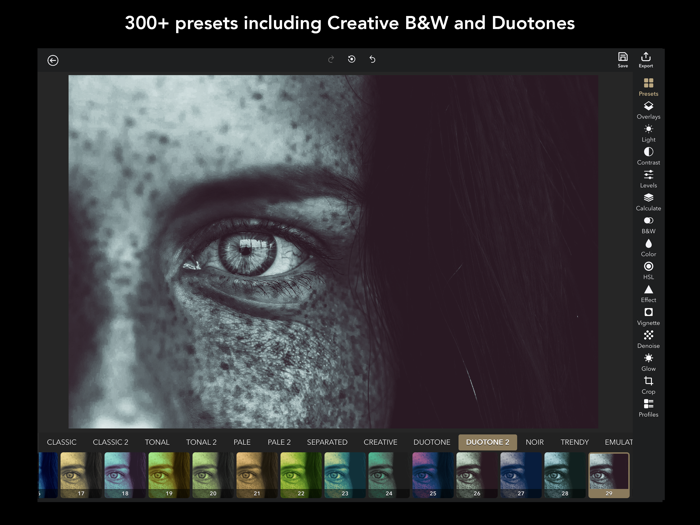
Task: Open the Calculate tool
Action: click(648, 202)
